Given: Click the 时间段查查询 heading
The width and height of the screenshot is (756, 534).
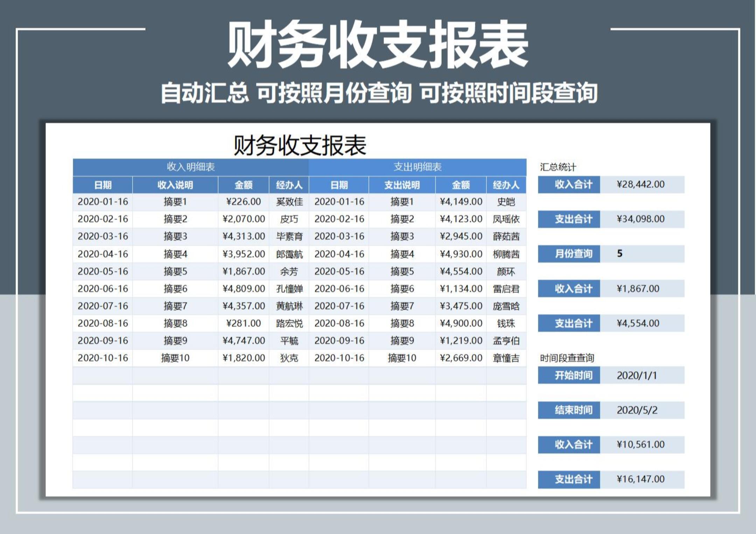Looking at the screenshot, I should tap(567, 358).
